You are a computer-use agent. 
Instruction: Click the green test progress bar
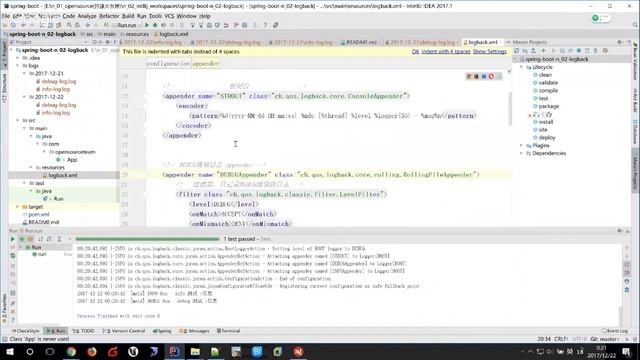pos(147,239)
